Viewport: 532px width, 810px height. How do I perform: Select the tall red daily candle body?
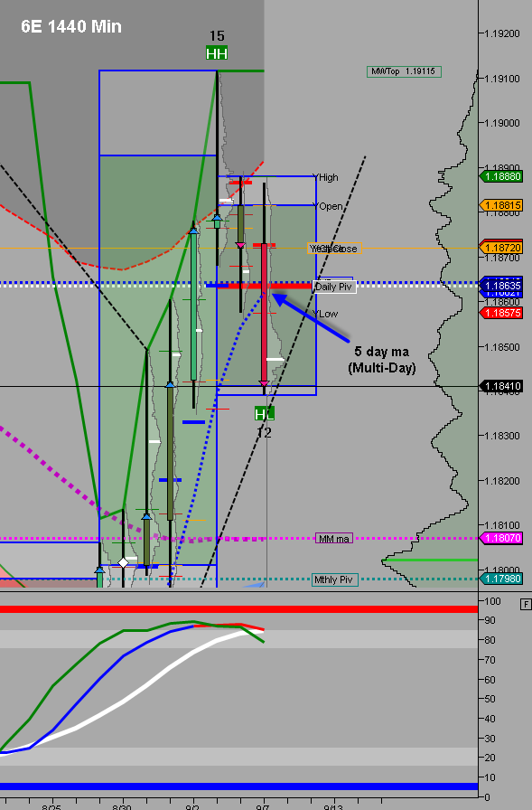[x=265, y=313]
